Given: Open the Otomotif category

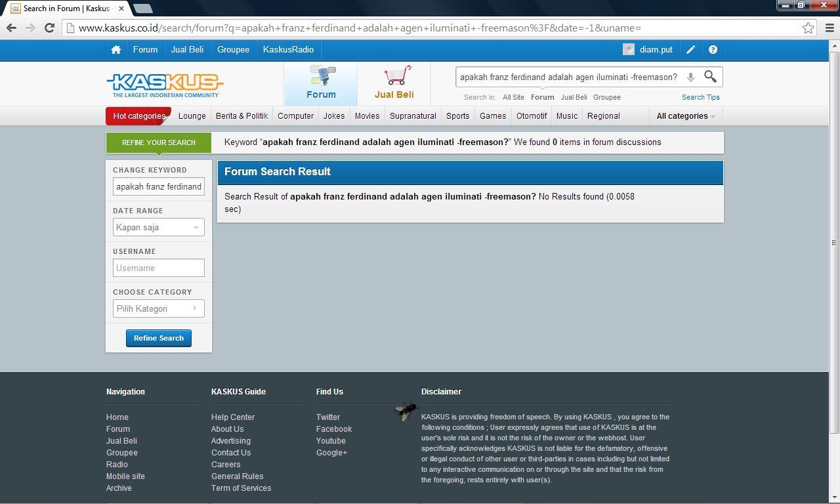Looking at the screenshot, I should (532, 116).
